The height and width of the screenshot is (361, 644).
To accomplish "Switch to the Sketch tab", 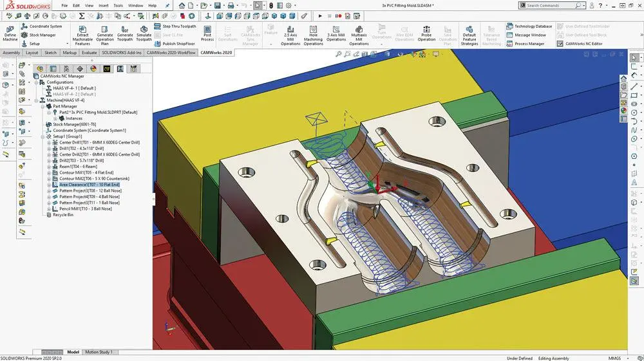I will click(50, 53).
